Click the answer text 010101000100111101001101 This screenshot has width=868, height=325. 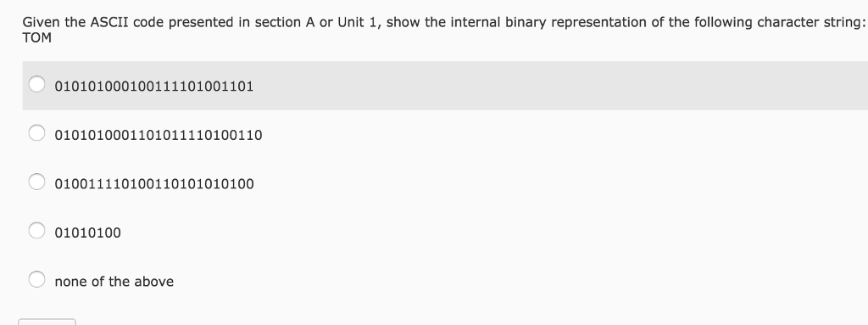(x=154, y=87)
